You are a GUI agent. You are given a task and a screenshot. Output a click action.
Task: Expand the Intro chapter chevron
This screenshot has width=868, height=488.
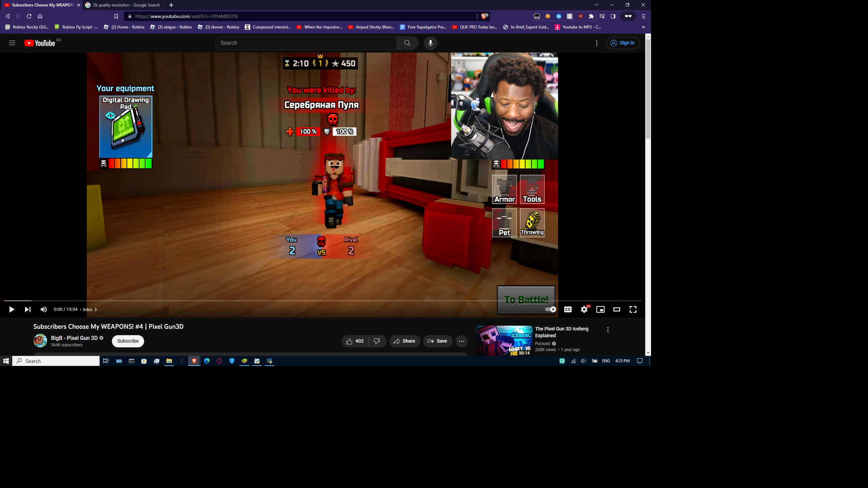pyautogui.click(x=96, y=309)
